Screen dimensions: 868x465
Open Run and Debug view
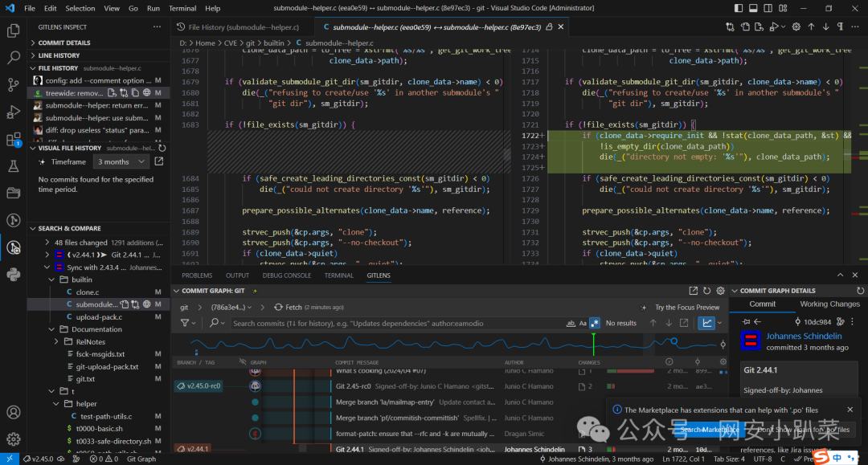click(14, 112)
